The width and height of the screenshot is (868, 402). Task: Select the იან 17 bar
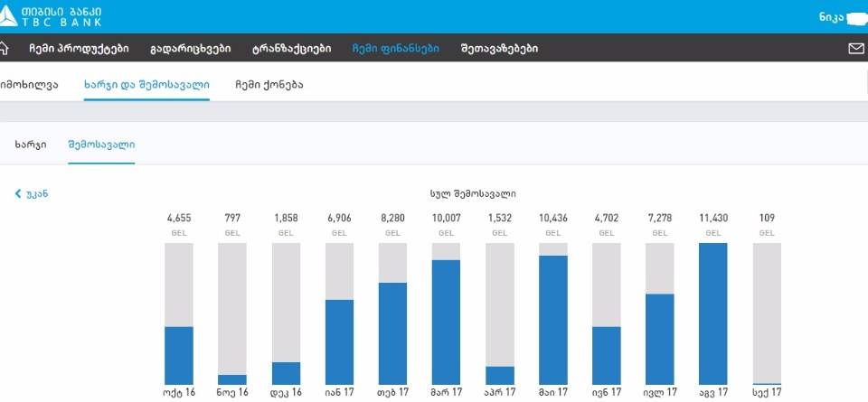339,313
